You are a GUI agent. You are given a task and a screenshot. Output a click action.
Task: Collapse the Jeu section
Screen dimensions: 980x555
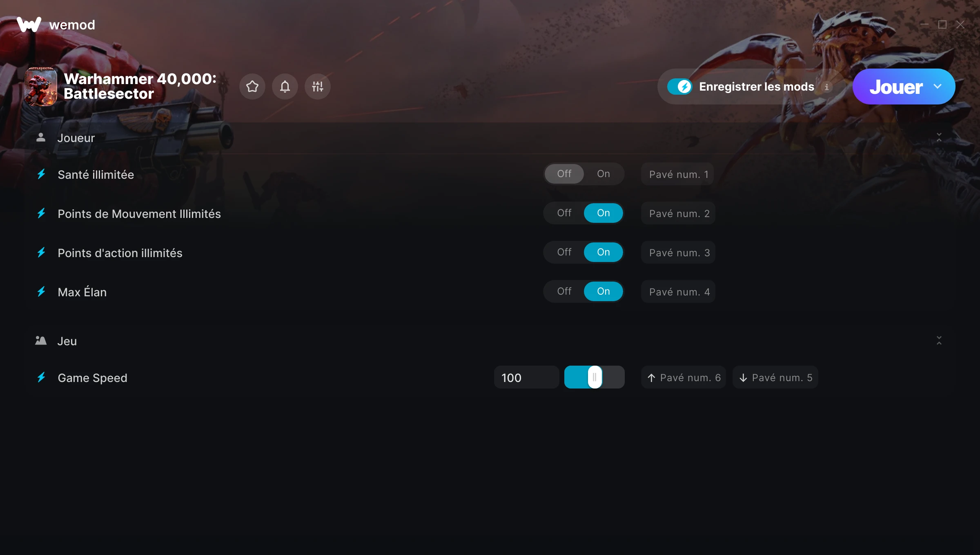tap(939, 340)
